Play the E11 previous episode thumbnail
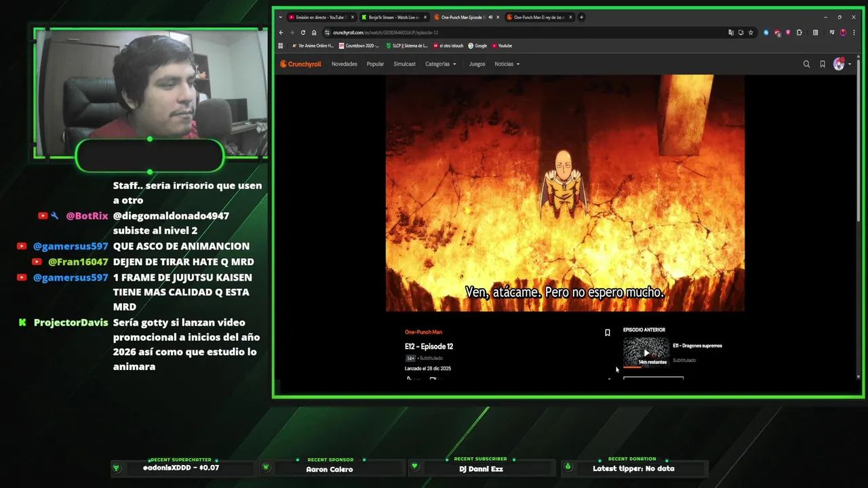Image resolution: width=868 pixels, height=488 pixels. (x=646, y=353)
